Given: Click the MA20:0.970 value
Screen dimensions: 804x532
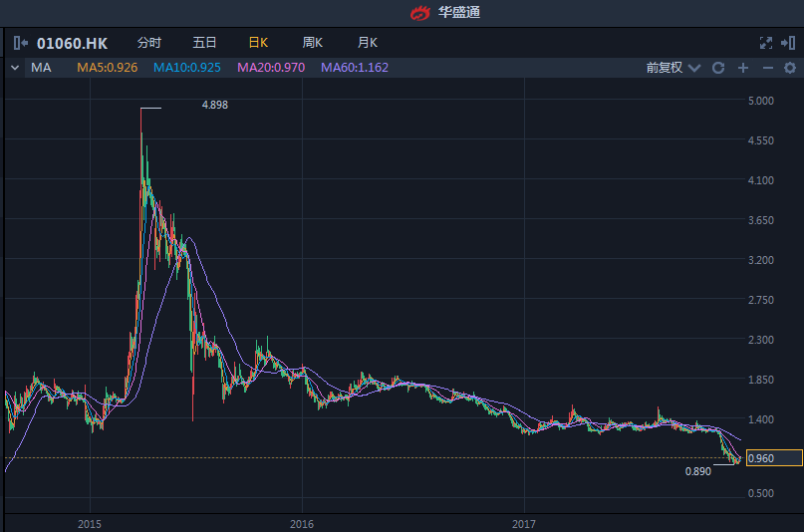Looking at the screenshot, I should point(271,68).
